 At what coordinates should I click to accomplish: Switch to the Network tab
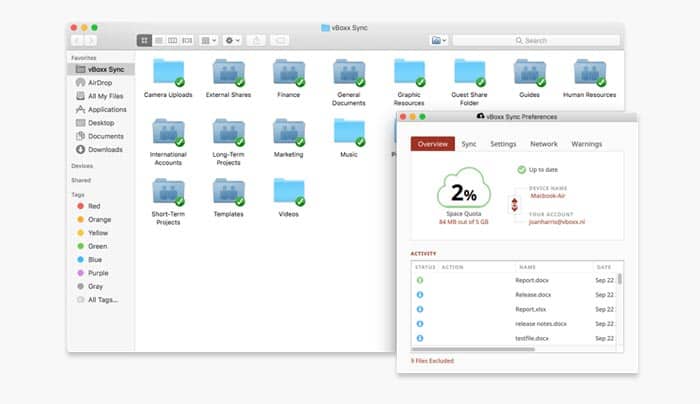click(543, 144)
